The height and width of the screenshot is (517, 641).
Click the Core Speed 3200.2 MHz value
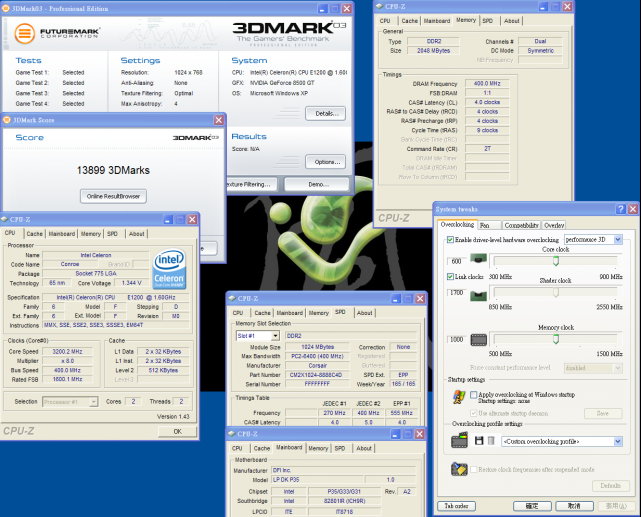click(x=67, y=351)
